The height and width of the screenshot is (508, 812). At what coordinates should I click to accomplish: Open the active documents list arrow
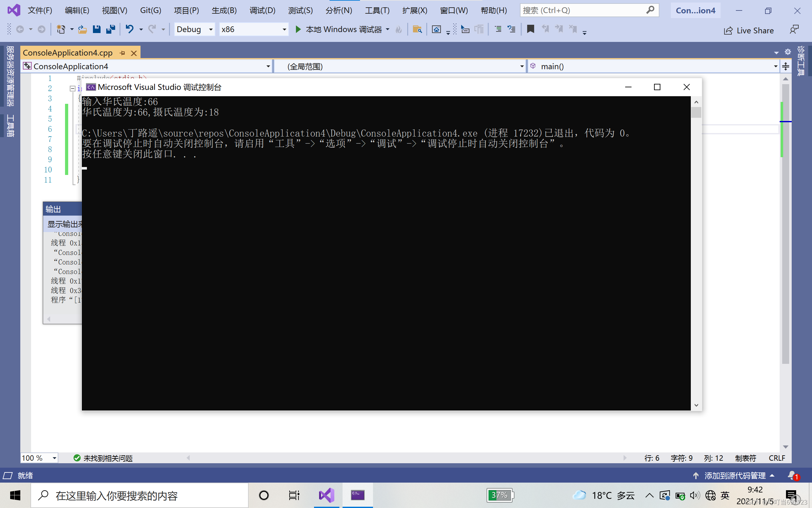coord(776,53)
